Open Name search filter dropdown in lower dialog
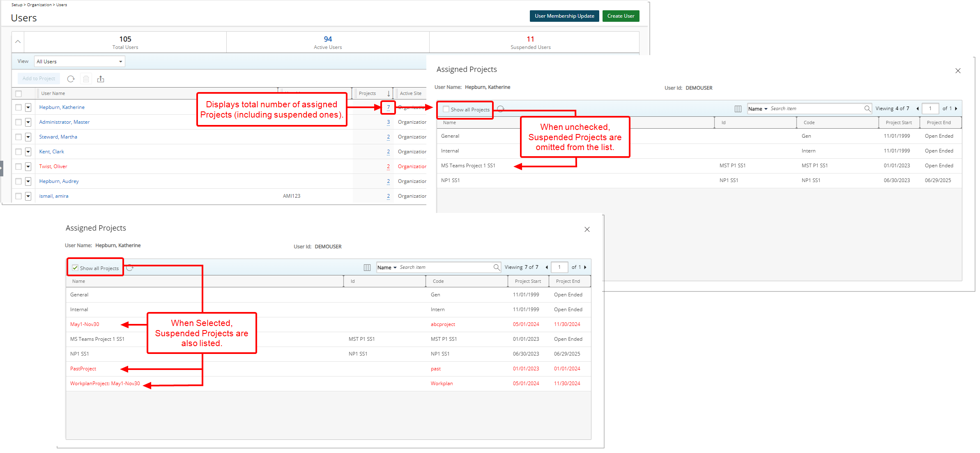The image size is (980, 453). [x=386, y=268]
